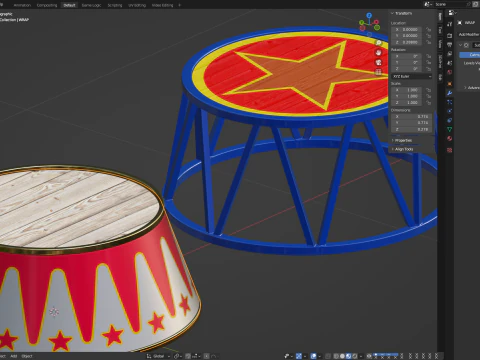Screen dimensions: 480x360
Task: Open the Physics properties tab
Action: click(449, 111)
